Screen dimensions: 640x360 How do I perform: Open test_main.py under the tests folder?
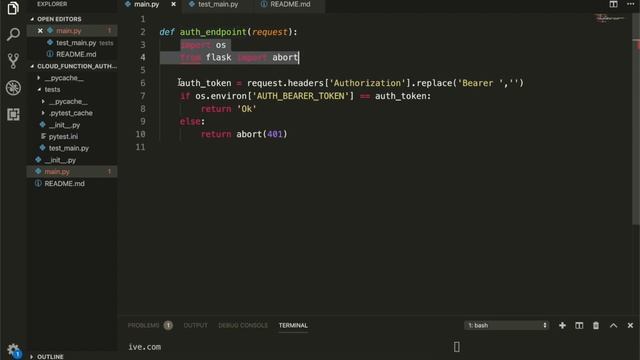69,148
